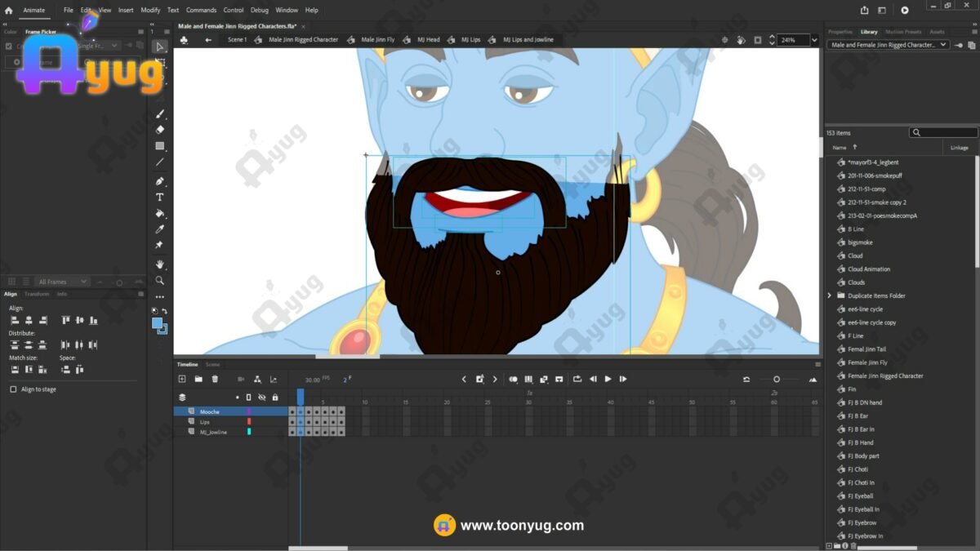Click the Home icon in the top-left
The width and height of the screenshot is (980, 551).
tap(9, 11)
